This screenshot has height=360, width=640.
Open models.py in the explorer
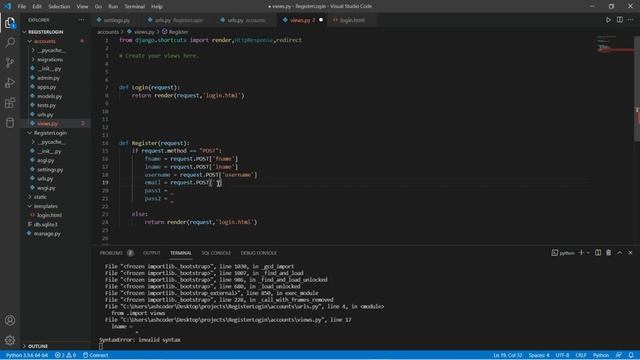(49, 96)
